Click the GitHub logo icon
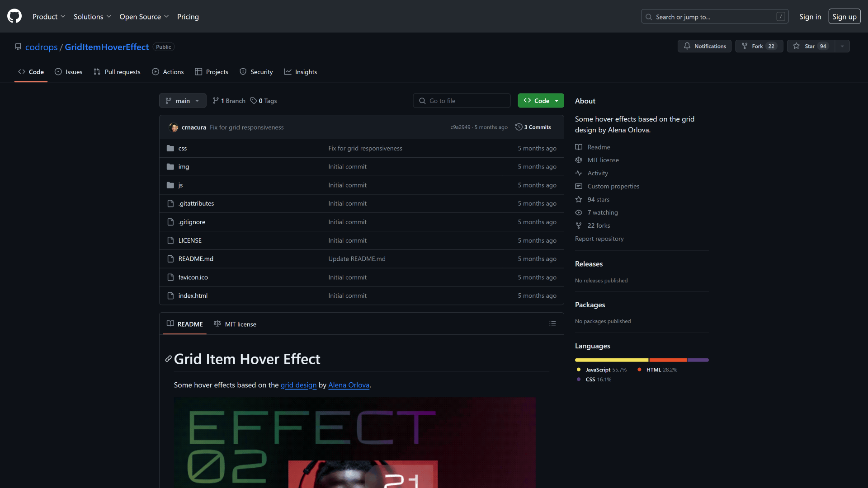Viewport: 868px width, 488px height. point(14,16)
